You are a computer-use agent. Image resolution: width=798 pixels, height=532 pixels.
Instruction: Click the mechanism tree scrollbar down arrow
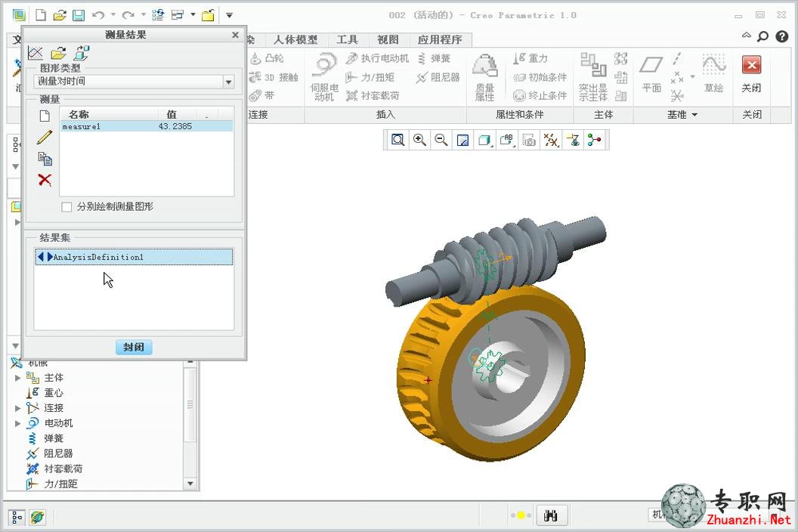pos(190,484)
